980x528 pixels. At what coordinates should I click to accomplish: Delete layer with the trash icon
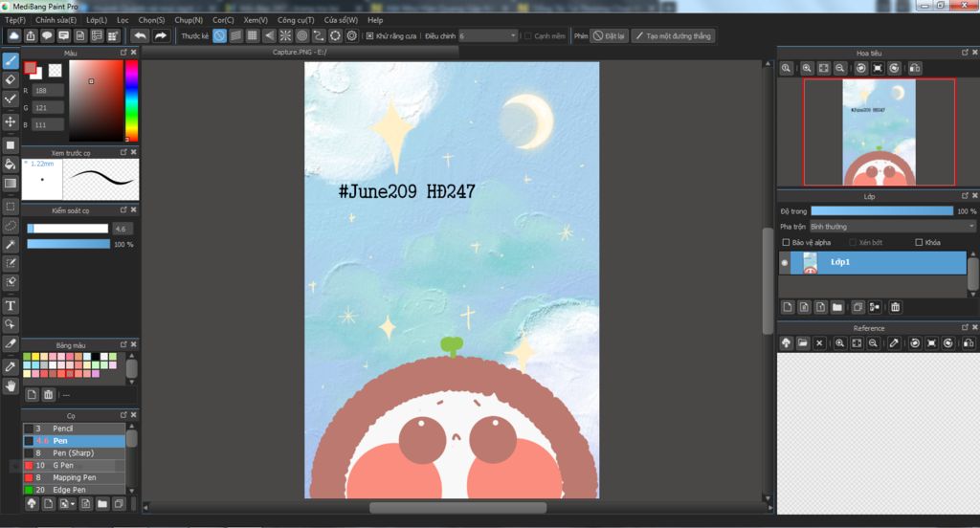[x=895, y=307]
